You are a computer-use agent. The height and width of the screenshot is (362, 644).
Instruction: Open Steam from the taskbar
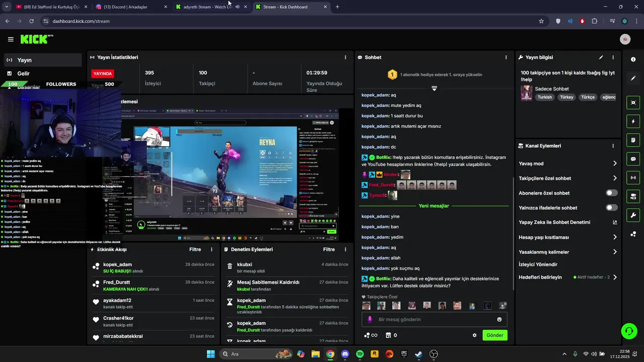(419, 354)
